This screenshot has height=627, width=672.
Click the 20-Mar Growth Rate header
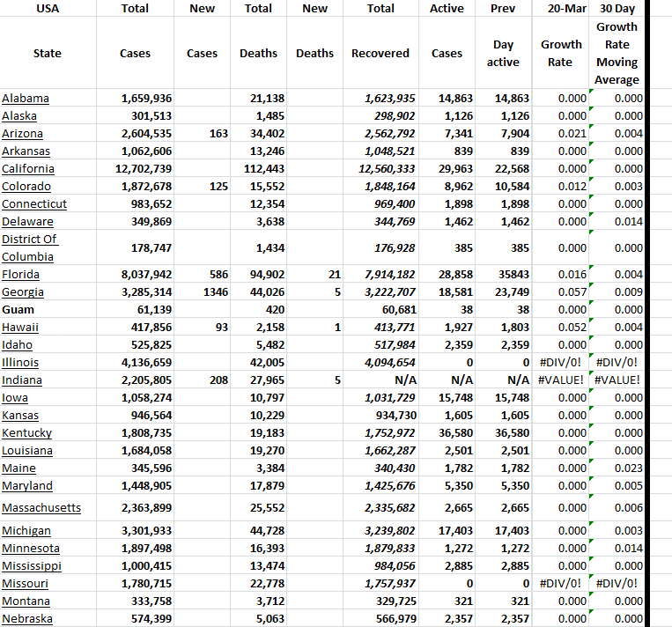[x=561, y=53]
